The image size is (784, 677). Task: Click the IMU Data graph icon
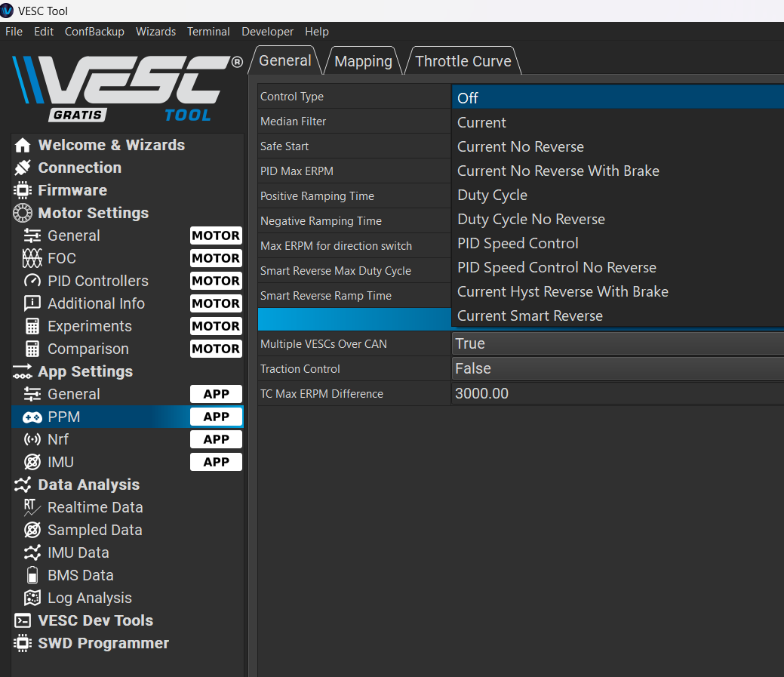tap(32, 552)
